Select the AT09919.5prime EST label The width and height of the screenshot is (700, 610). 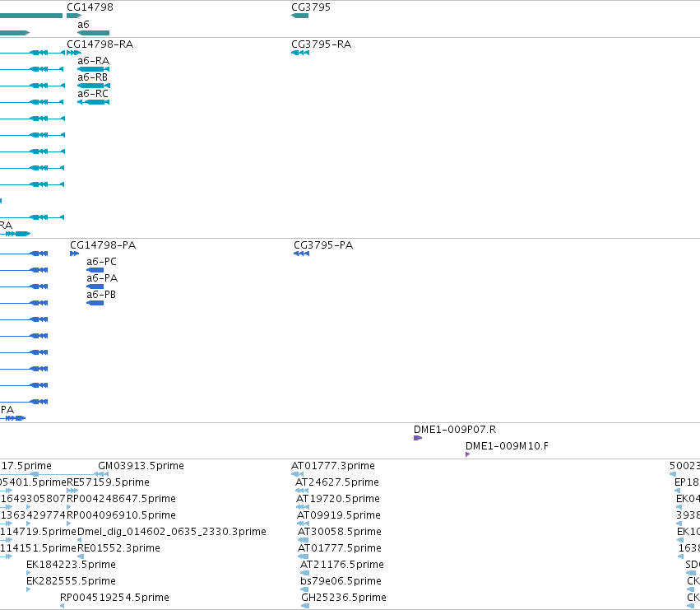tap(339, 515)
